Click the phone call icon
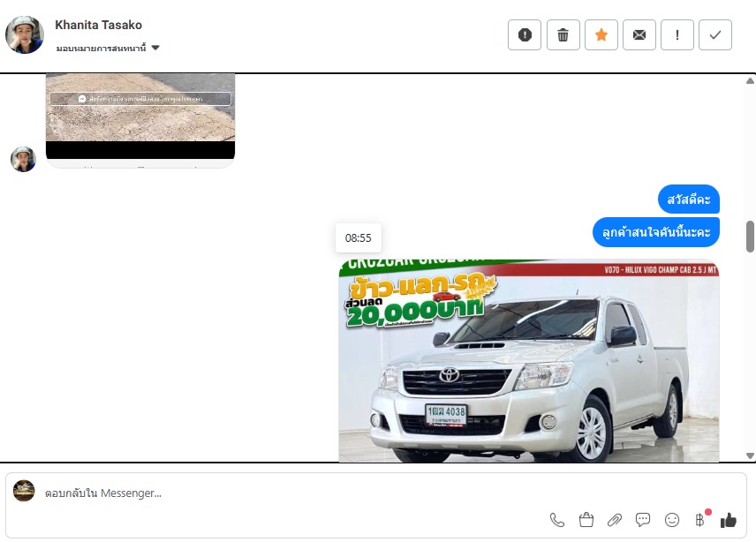The image size is (756, 542). coord(557,520)
